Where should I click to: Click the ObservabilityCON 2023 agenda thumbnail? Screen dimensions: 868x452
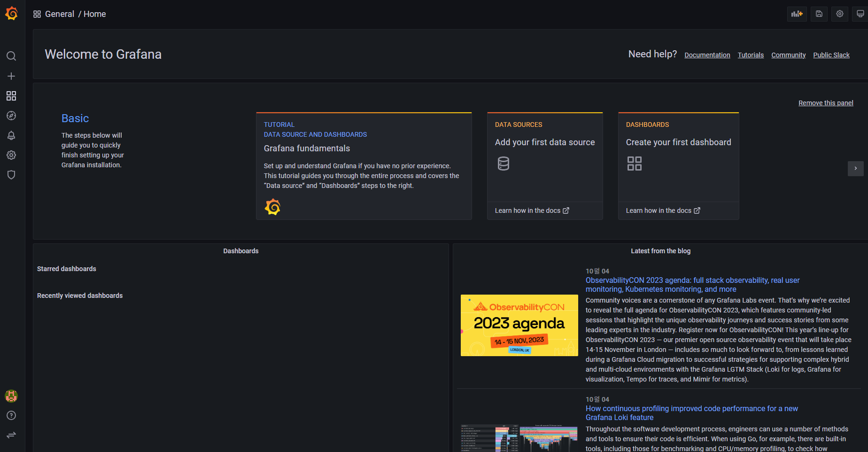[519, 325]
